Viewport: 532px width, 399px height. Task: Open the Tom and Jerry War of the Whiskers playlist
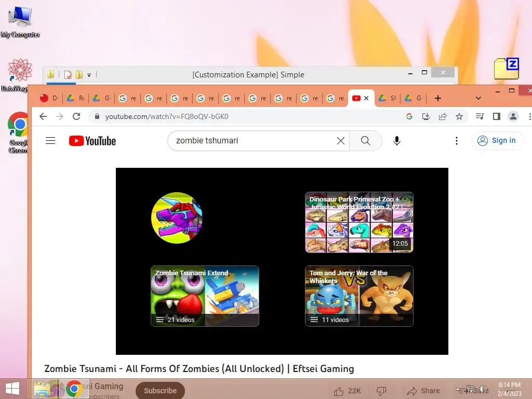(359, 296)
